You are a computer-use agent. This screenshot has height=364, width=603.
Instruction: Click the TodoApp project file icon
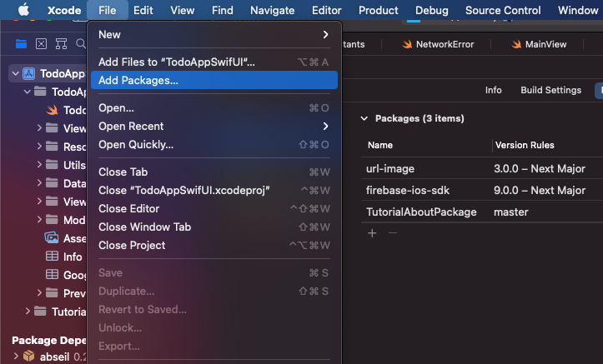click(x=29, y=73)
